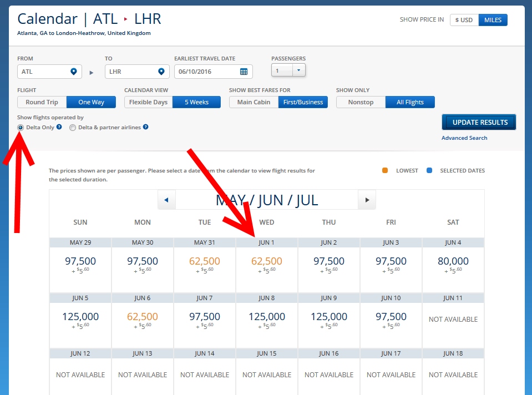This screenshot has width=532, height=395.
Task: Click the UPDATE RESULTS button
Action: (478, 122)
